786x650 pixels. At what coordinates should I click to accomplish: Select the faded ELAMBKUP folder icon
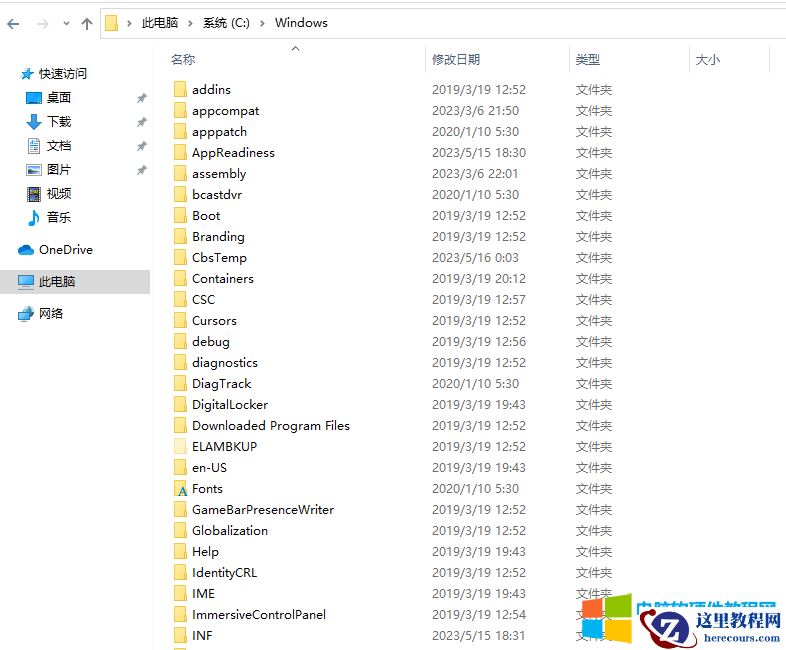(x=180, y=447)
